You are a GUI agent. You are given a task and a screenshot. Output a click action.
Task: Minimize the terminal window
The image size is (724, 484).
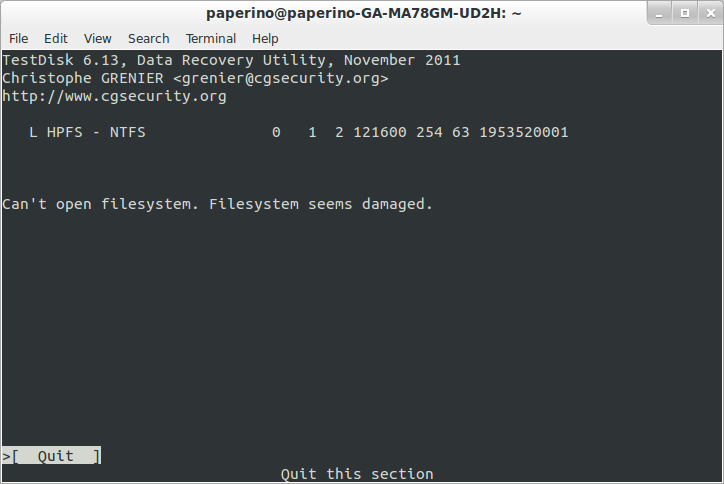[x=659, y=13]
